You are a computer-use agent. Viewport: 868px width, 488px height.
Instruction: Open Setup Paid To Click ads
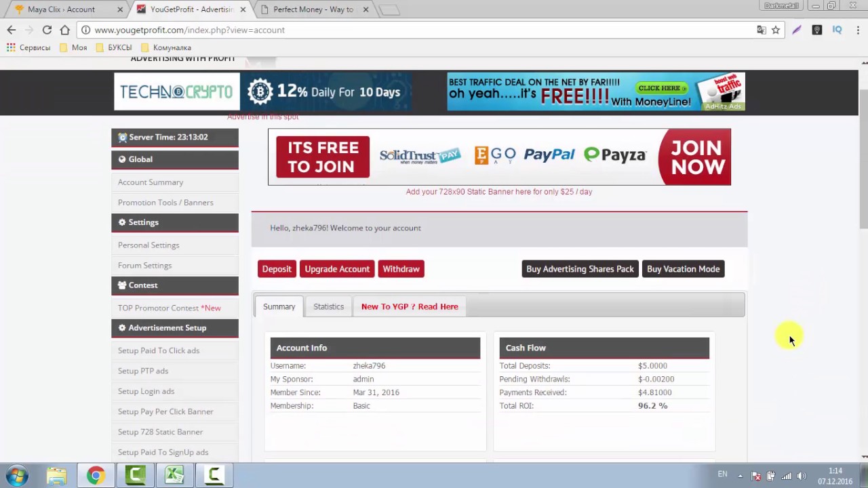tap(159, 350)
